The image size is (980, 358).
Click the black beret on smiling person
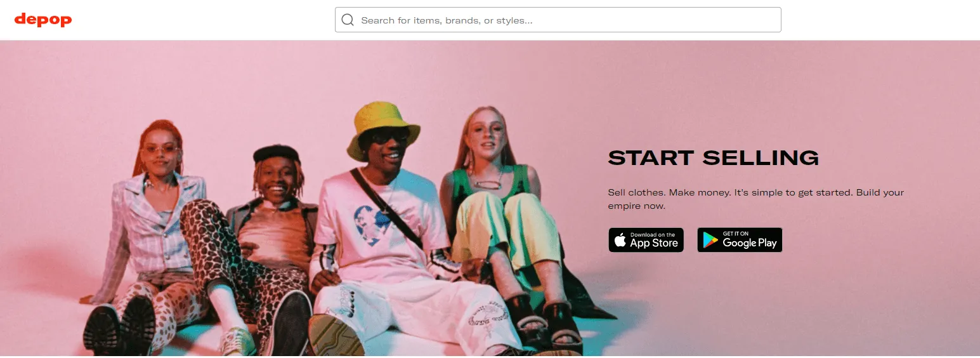pyautogui.click(x=276, y=154)
